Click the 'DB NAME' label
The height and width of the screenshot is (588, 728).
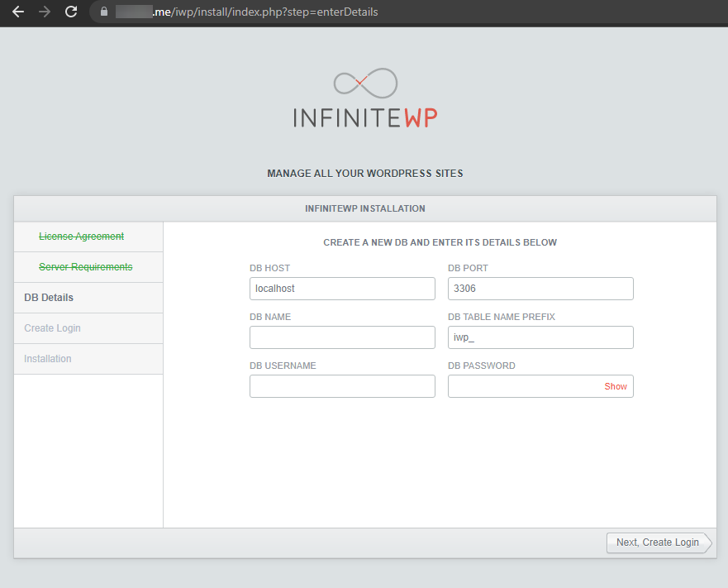point(270,317)
